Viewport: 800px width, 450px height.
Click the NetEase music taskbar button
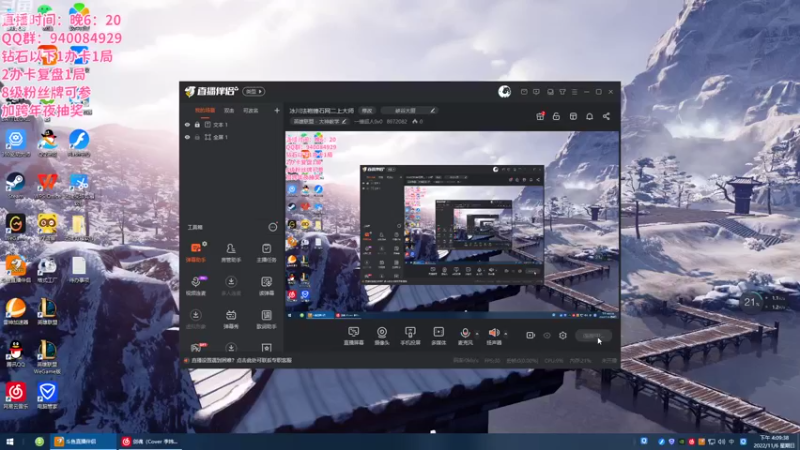(x=150, y=442)
